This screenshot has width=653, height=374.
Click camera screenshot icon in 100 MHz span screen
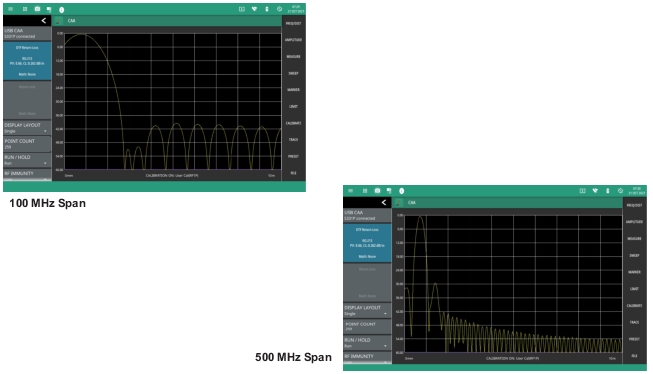click(37, 9)
